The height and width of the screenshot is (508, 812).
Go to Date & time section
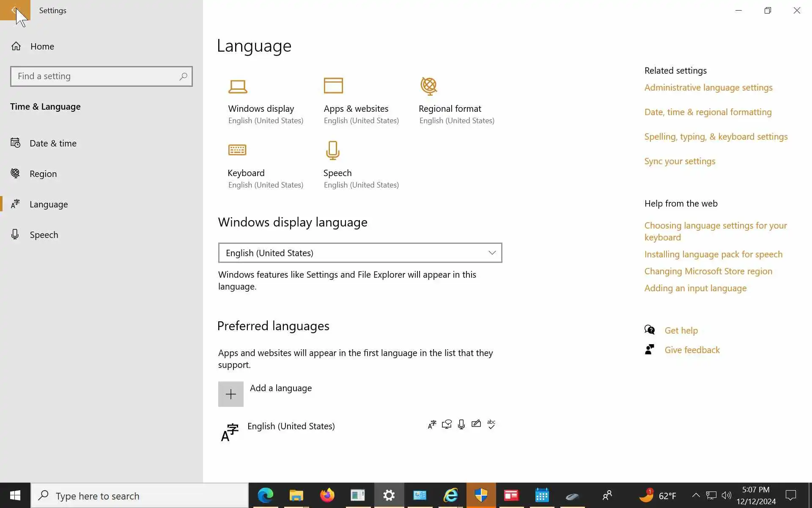coord(53,144)
